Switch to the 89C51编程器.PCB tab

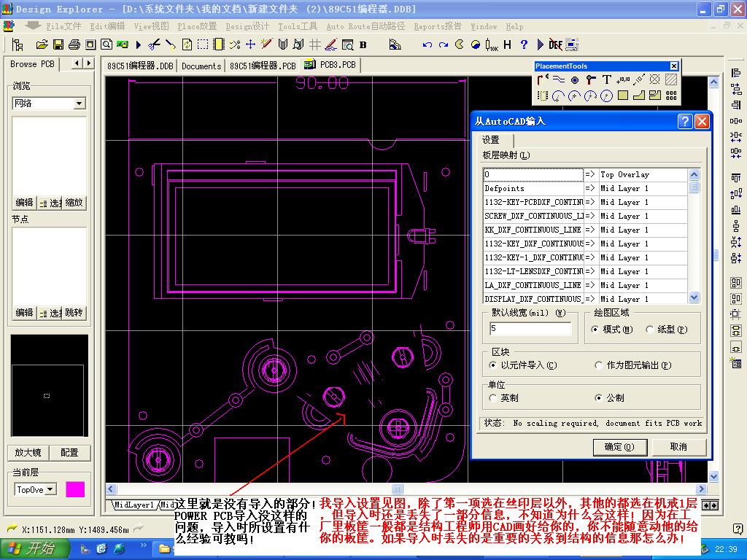(263, 66)
